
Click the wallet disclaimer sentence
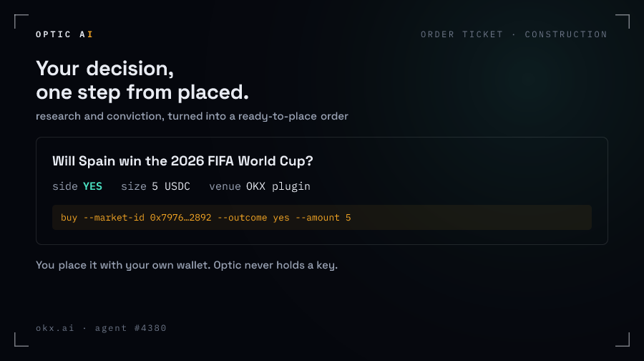coord(187,265)
